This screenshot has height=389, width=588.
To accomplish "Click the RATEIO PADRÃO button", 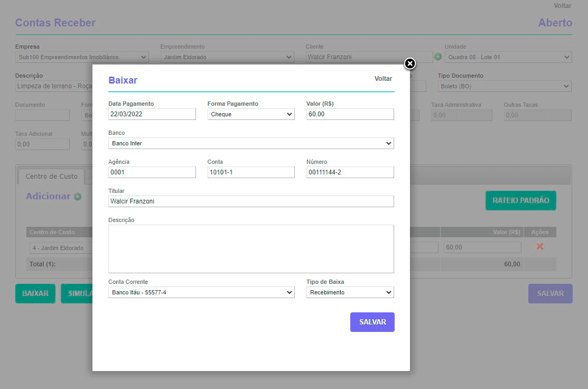I will (x=520, y=200).
